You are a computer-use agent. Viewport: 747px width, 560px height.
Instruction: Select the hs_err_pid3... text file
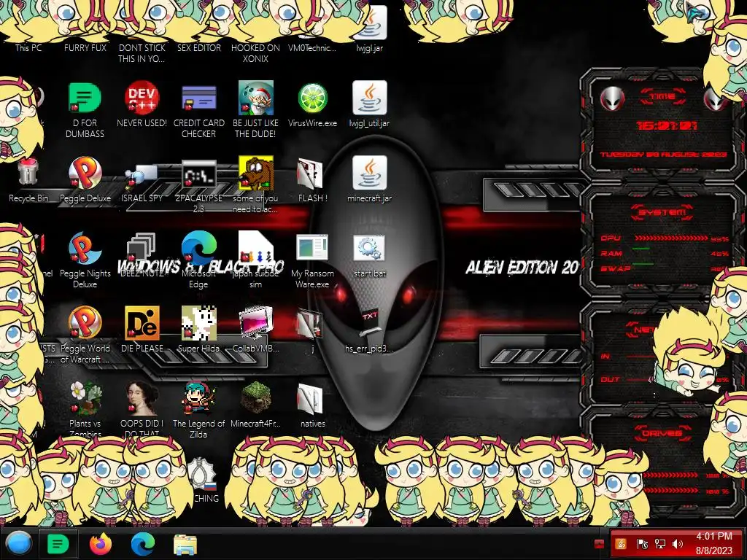click(370, 322)
